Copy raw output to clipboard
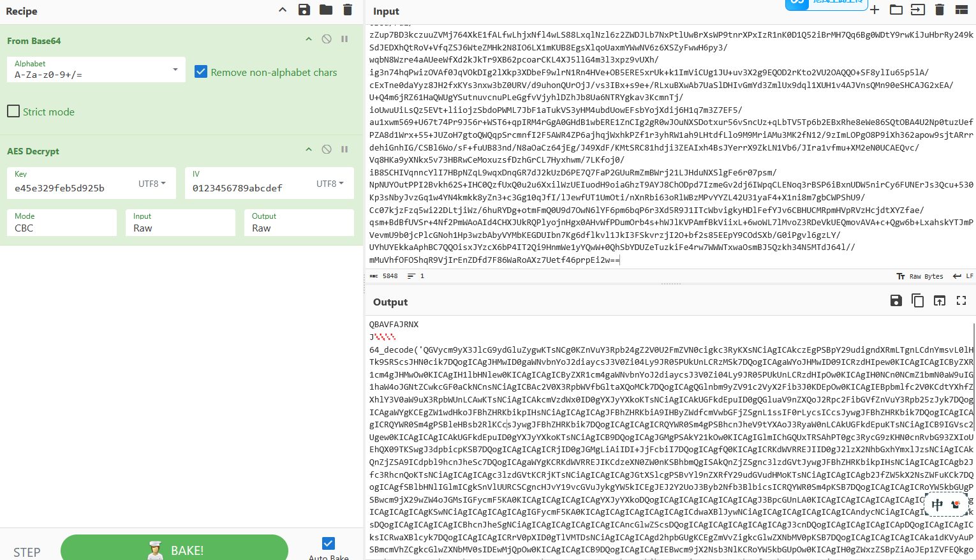Viewport: 976px width, 560px height. click(x=918, y=300)
